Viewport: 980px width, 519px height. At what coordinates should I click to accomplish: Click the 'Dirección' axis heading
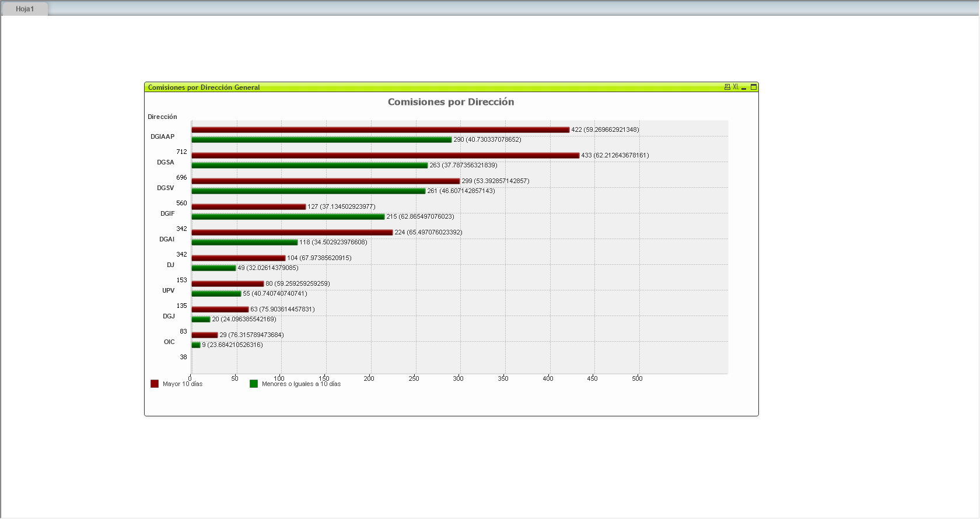pyautogui.click(x=162, y=117)
